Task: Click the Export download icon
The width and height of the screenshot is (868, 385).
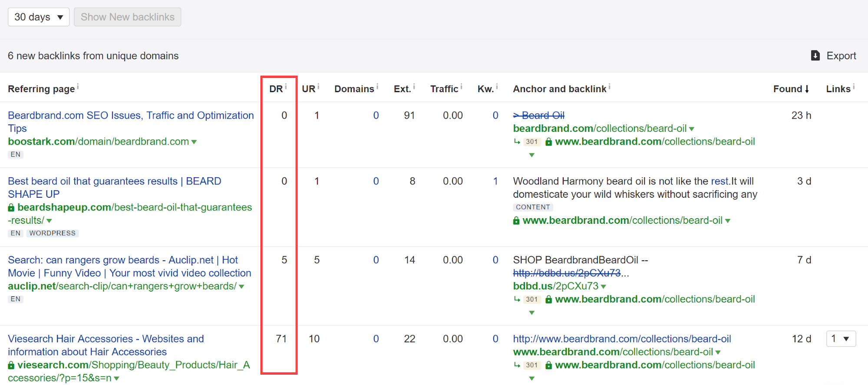Action: click(x=815, y=56)
